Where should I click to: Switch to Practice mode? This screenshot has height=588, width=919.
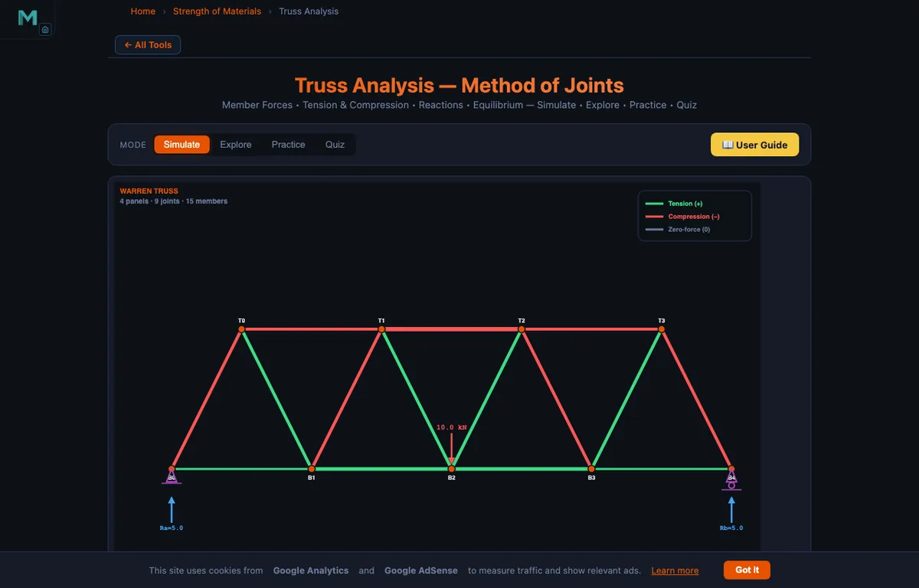pos(288,145)
